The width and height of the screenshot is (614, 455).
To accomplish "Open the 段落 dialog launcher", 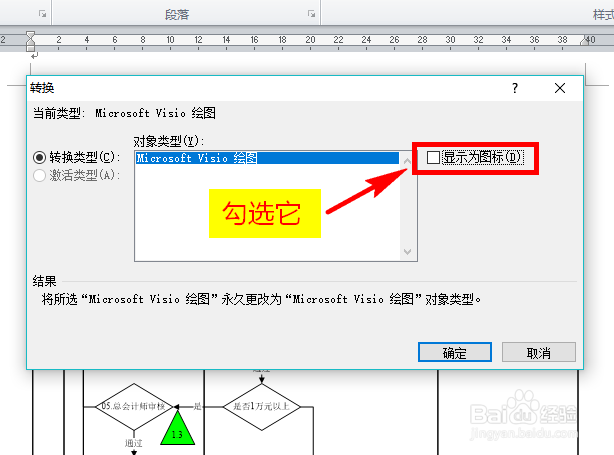I will [x=311, y=14].
